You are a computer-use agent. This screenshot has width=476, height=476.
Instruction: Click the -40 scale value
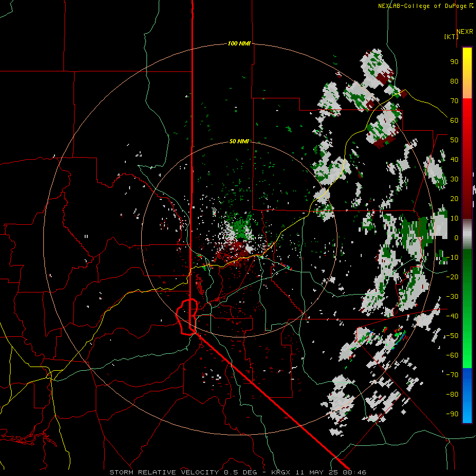pyautogui.click(x=452, y=316)
